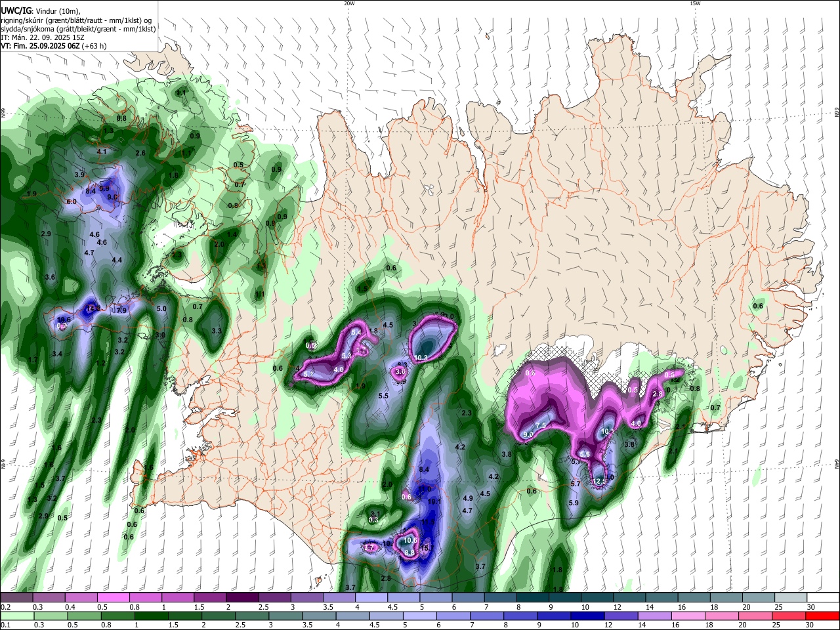Select the '10.3' value inside the pink contour

click(421, 358)
